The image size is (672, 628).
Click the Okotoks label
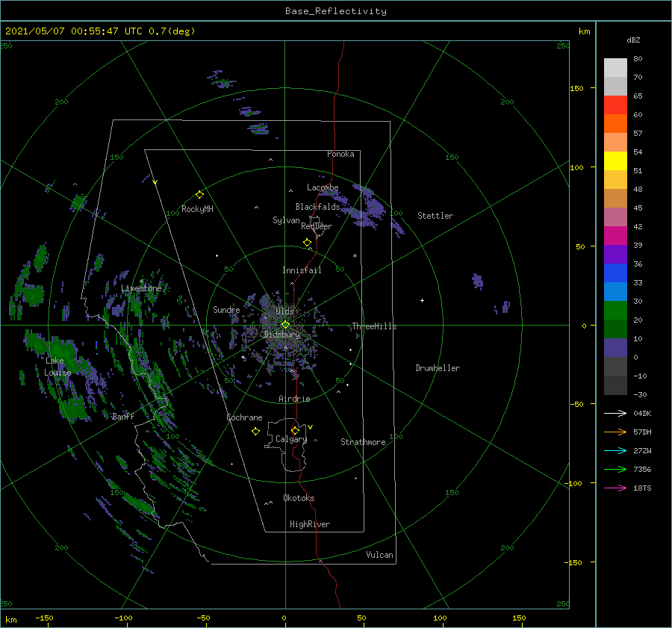(299, 498)
